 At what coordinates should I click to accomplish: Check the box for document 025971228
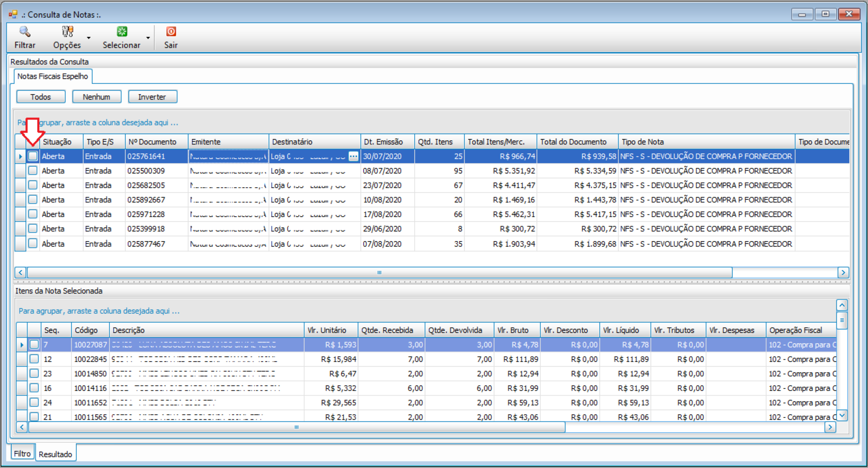point(33,214)
